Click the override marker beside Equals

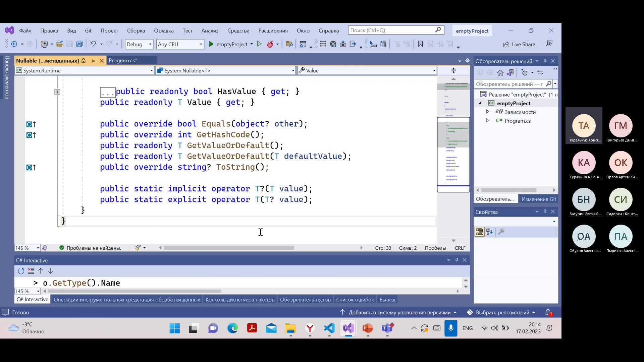click(31, 124)
